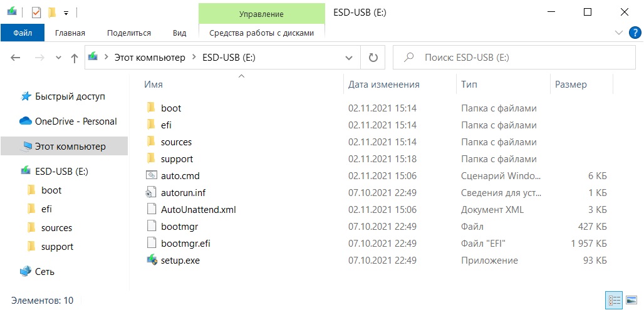Screen dimensions: 644x310
Task: Open the Поделиться ribbon tab
Action: point(128,33)
